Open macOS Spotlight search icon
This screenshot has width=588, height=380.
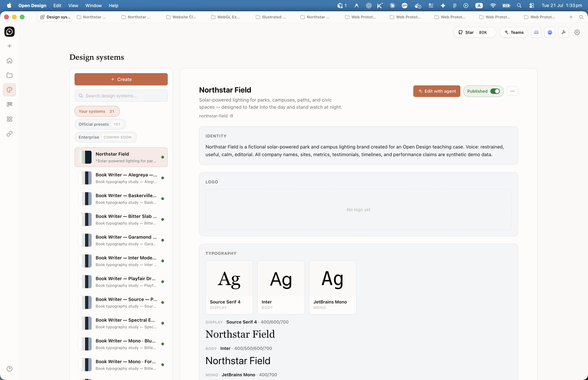point(519,5)
